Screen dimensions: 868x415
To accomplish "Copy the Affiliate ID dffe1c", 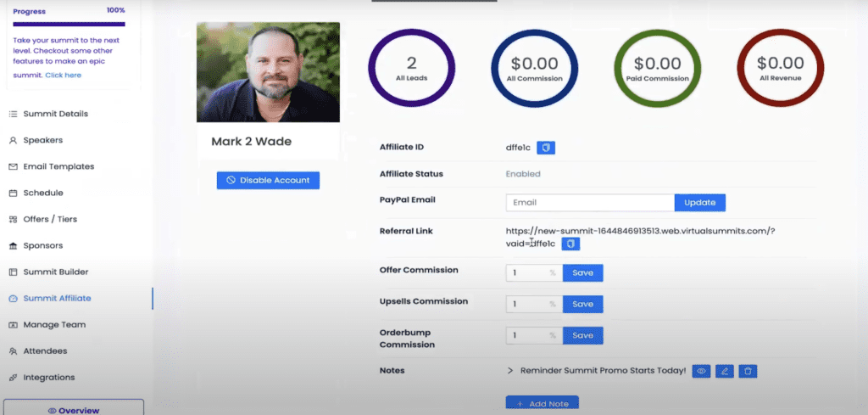I will (x=546, y=148).
